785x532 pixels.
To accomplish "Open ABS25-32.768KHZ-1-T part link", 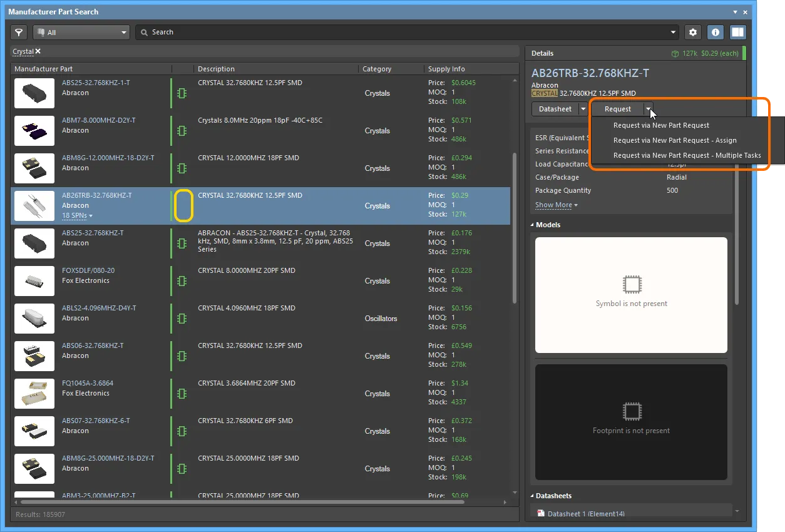I will [x=96, y=83].
